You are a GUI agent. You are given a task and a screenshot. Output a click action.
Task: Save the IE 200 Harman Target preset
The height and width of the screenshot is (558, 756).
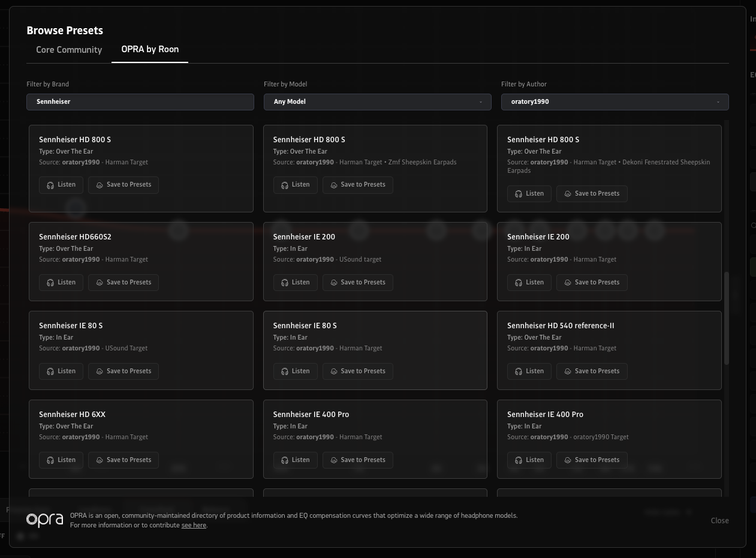(x=592, y=283)
